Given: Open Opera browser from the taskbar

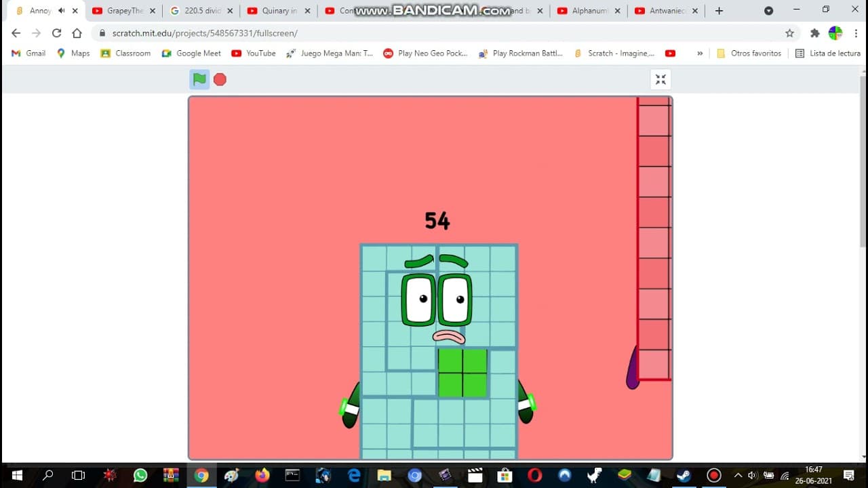Looking at the screenshot, I should pos(534,475).
